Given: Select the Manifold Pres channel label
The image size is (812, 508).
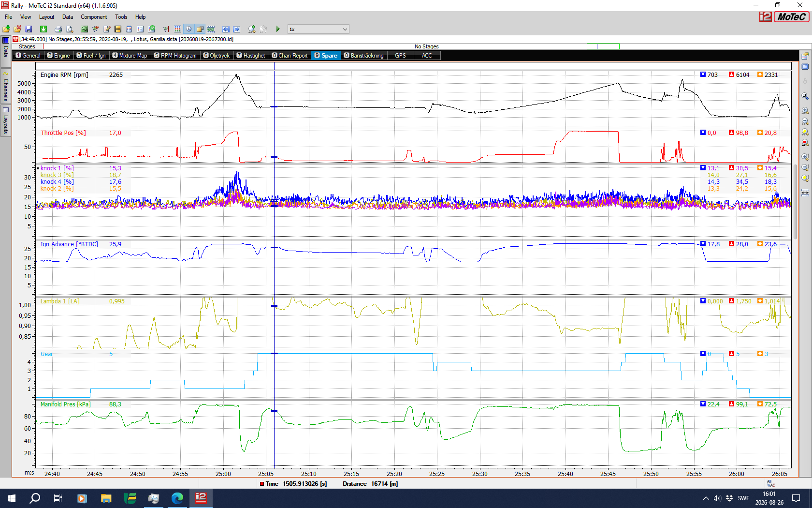Looking at the screenshot, I should (x=65, y=404).
